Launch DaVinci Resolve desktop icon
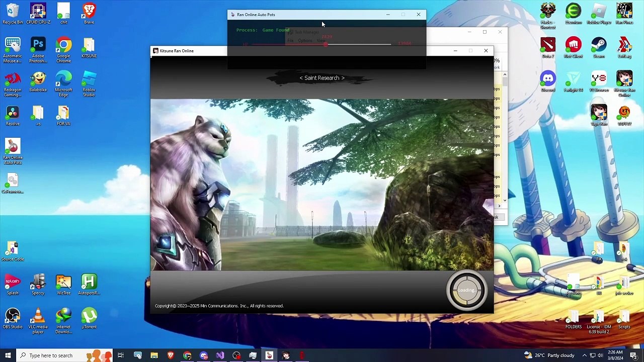Image resolution: width=644 pixels, height=362 pixels. [13, 116]
